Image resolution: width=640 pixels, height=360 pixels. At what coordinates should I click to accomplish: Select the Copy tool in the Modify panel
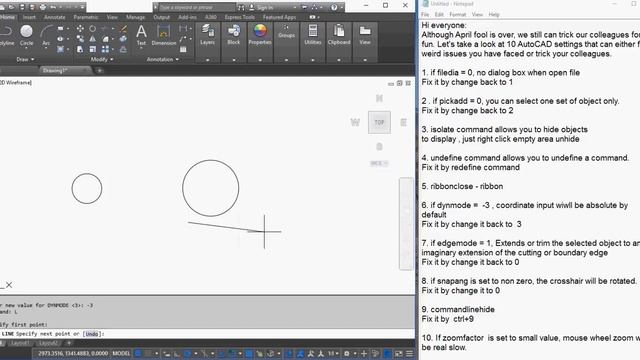point(80,39)
